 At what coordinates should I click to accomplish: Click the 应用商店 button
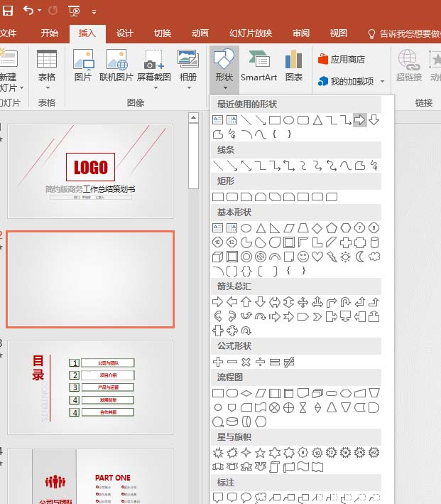pos(342,60)
